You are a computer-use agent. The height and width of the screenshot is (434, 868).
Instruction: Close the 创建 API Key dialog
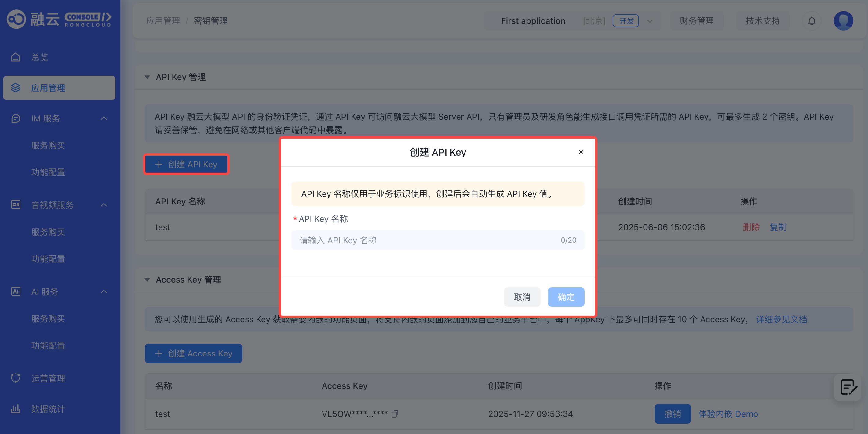581,152
